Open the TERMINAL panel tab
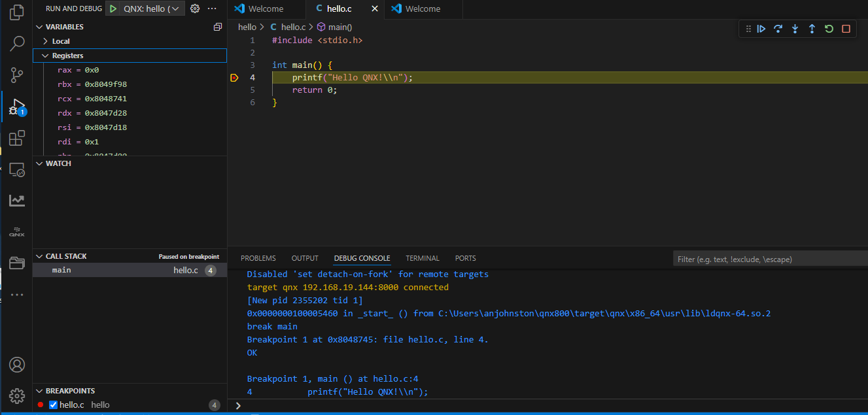The height and width of the screenshot is (415, 868). tap(423, 258)
